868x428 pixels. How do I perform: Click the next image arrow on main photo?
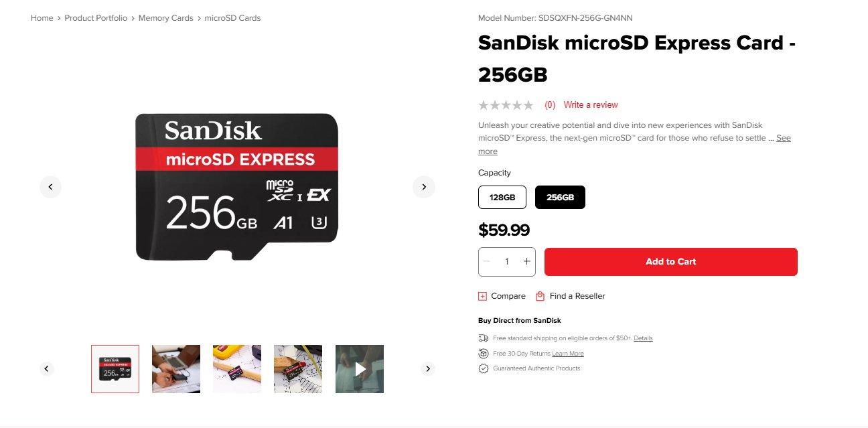(x=424, y=187)
